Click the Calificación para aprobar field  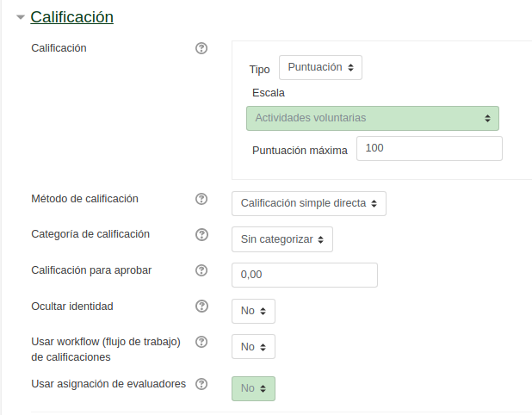point(305,275)
